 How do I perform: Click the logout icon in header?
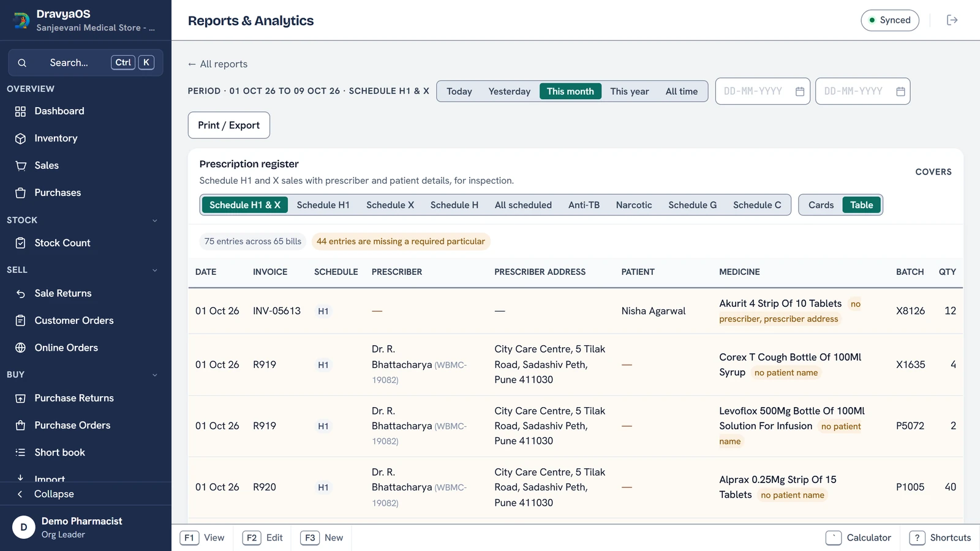952,20
